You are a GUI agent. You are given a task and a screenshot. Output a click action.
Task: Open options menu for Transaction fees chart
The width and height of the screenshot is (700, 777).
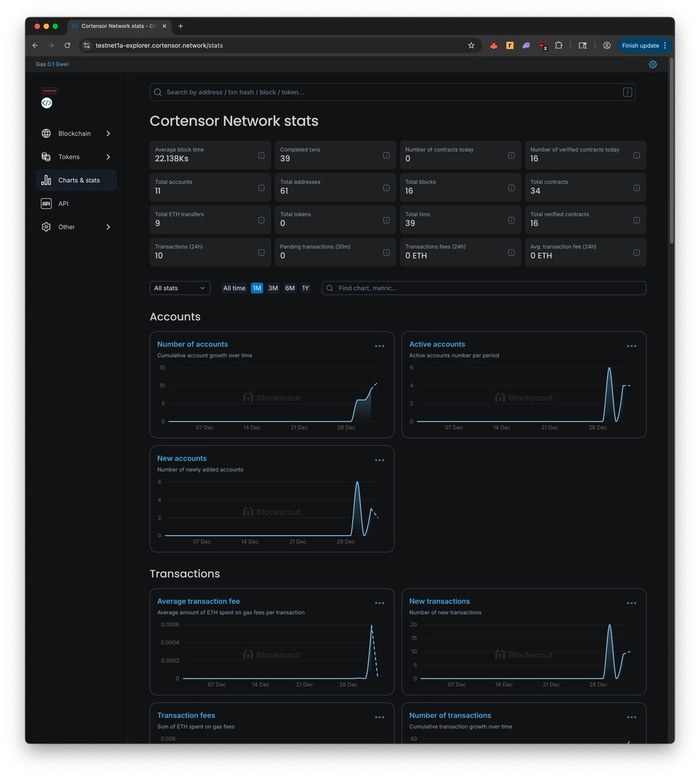coord(379,717)
